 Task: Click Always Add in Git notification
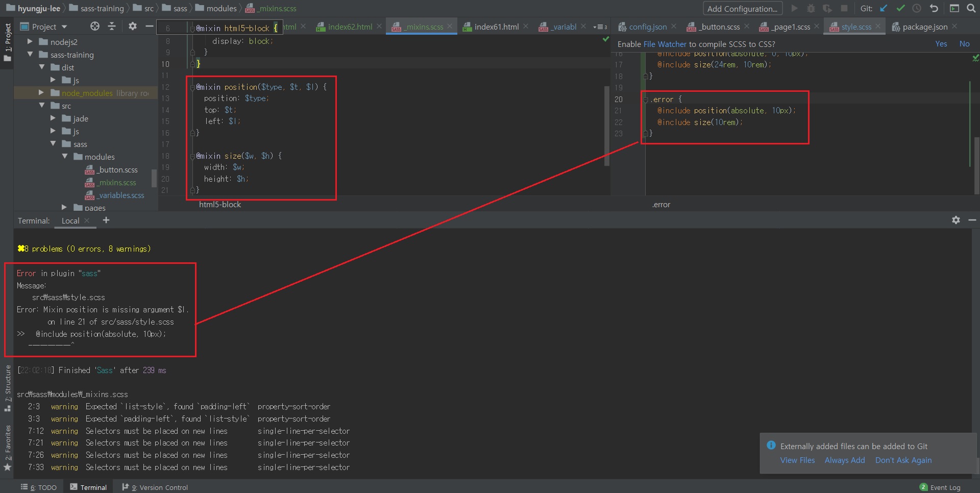(844, 460)
